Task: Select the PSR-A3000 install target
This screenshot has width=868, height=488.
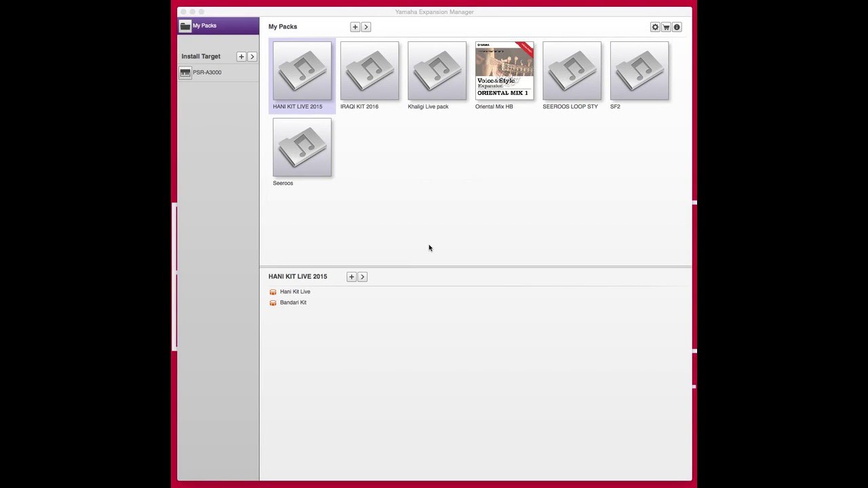Action: coord(218,73)
